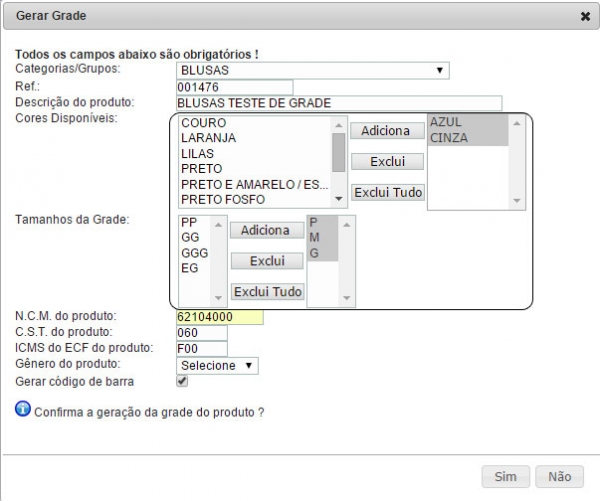600x501 pixels.
Task: Toggle the Gerar código de barra checkbox
Action: 182,381
